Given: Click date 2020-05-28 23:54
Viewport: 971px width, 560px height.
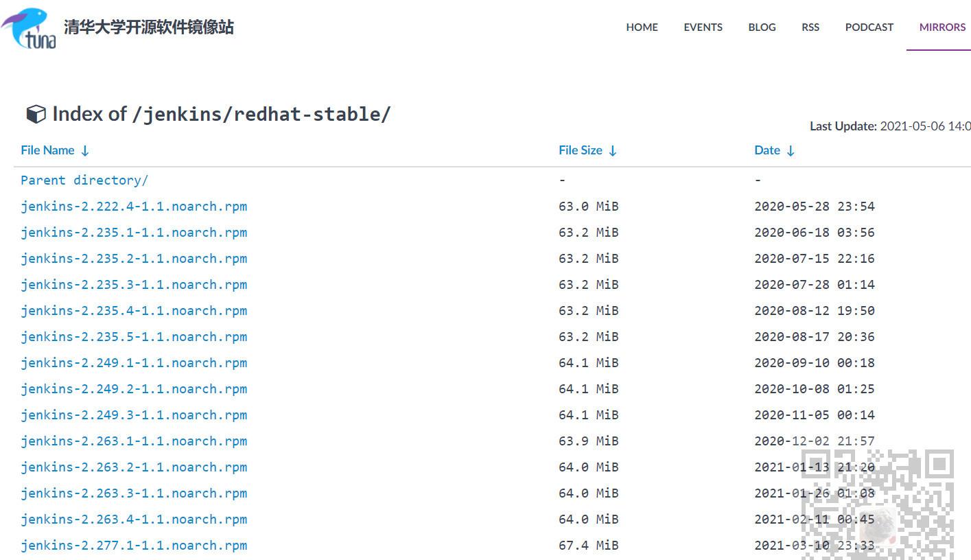Looking at the screenshot, I should coord(814,206).
